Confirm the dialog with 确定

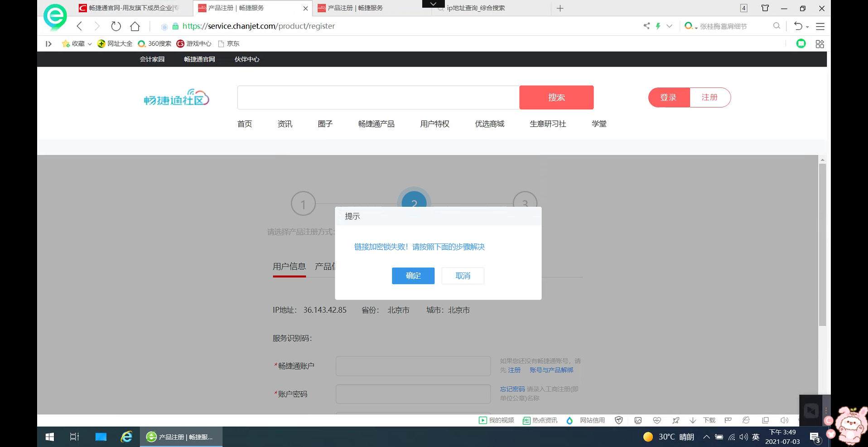point(413,276)
